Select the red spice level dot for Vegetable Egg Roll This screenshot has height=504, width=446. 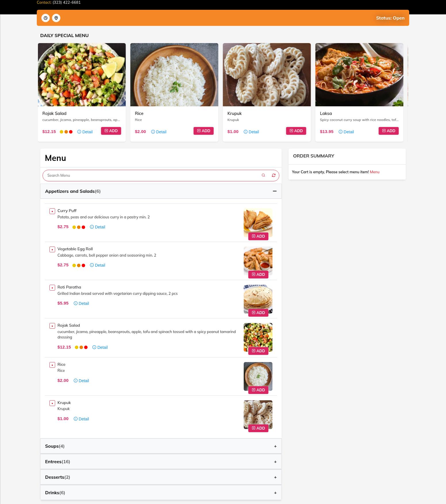(83, 266)
